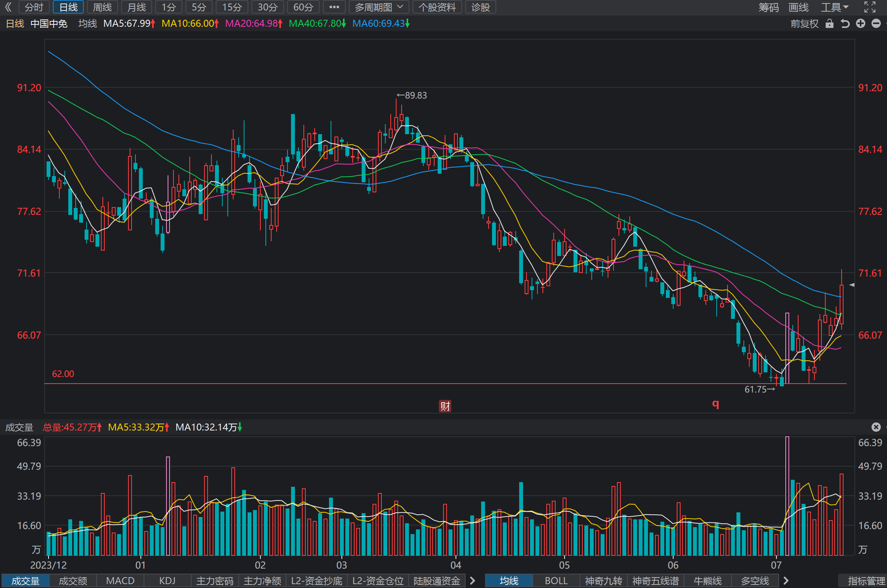Viewport: 887px width, 588px height.
Task: Open 个股资料 stock info
Action: 437,7
